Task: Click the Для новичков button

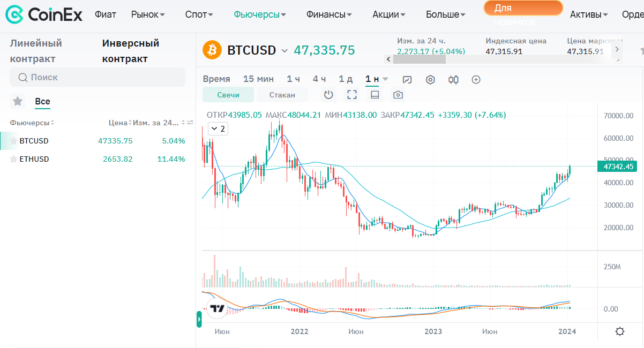Action: [x=523, y=9]
